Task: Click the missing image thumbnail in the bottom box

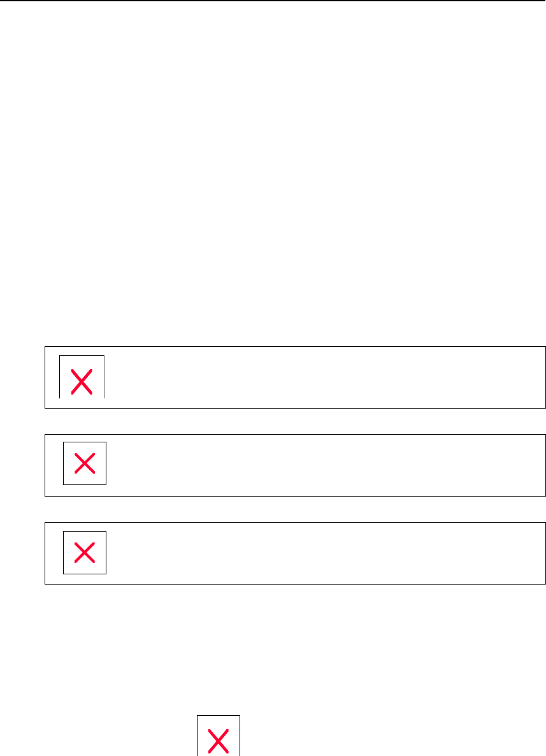Action: click(x=85, y=552)
